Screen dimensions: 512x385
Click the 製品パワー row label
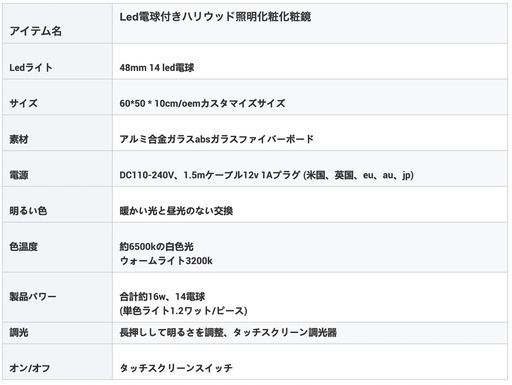33,296
